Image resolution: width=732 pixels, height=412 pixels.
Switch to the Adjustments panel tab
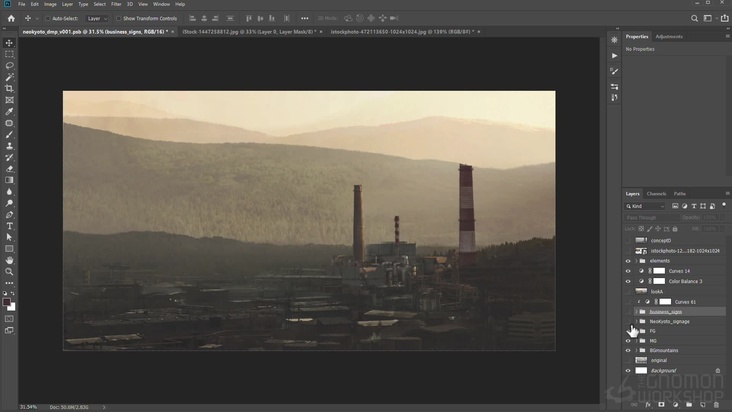669,36
